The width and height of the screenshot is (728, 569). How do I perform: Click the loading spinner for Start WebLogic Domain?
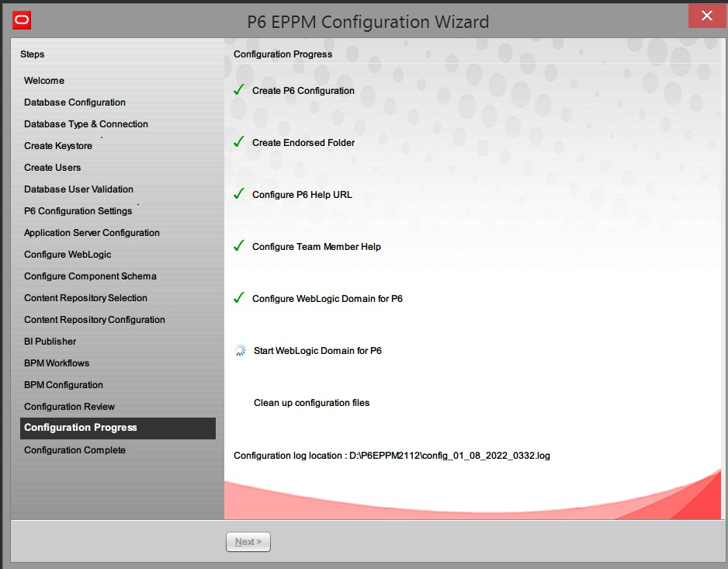240,350
